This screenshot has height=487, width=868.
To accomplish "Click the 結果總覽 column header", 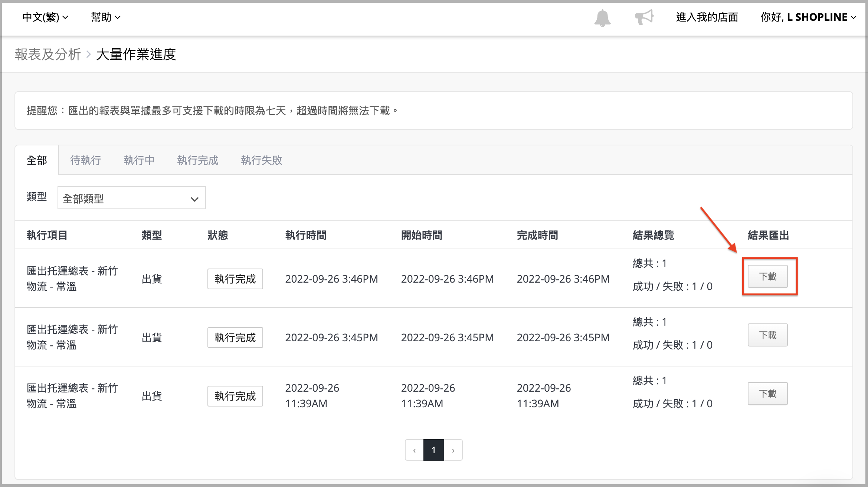I will click(654, 235).
